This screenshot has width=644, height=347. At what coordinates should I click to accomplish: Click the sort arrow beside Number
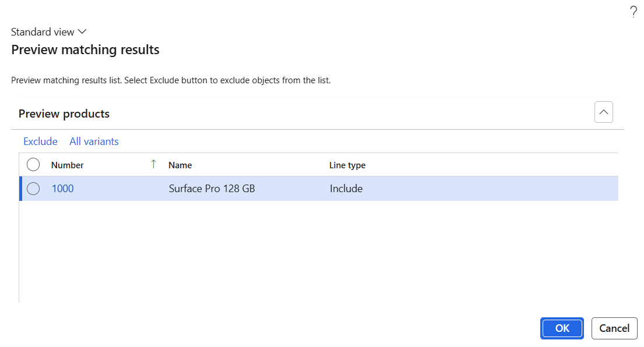(154, 165)
